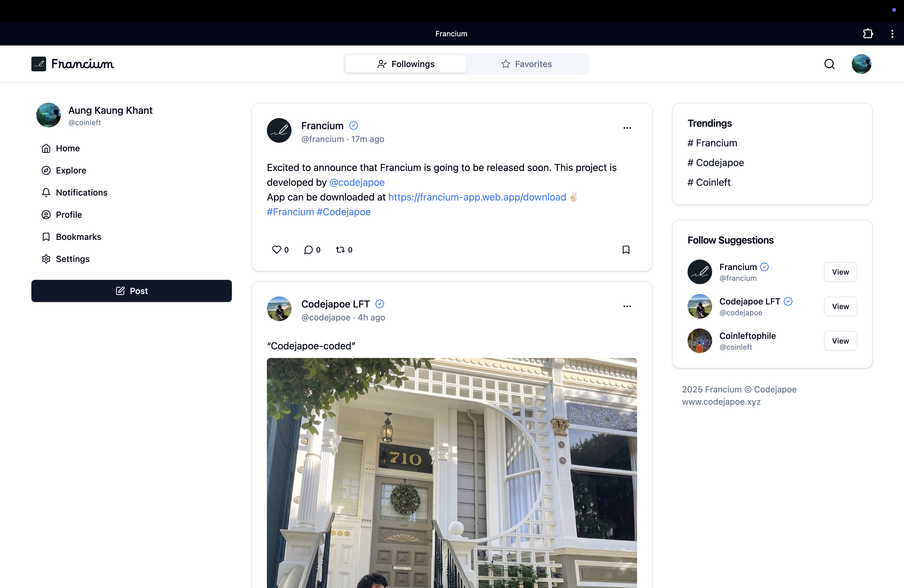Image resolution: width=904 pixels, height=588 pixels.
Task: Open comments on the Francium post
Action: 308,249
